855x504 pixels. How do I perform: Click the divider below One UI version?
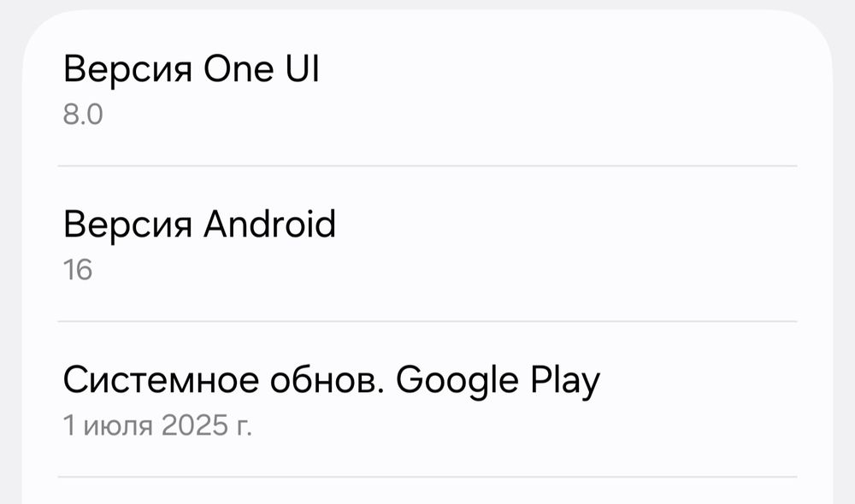(427, 166)
